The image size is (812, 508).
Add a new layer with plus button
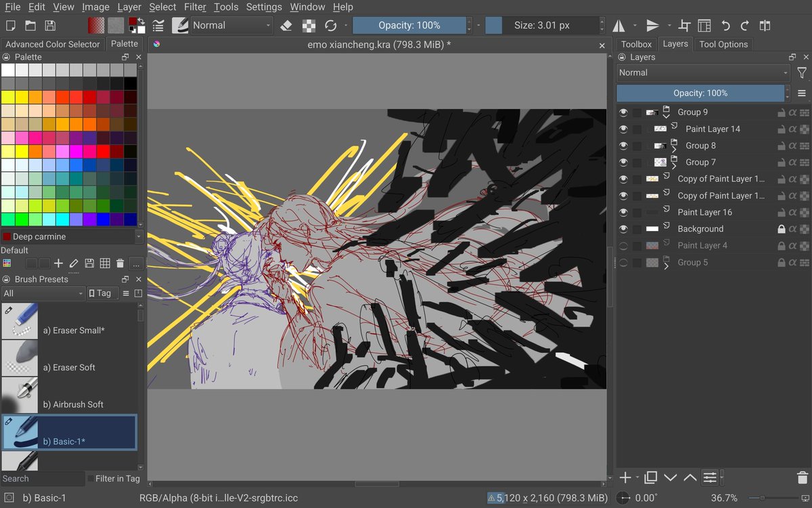pyautogui.click(x=625, y=478)
